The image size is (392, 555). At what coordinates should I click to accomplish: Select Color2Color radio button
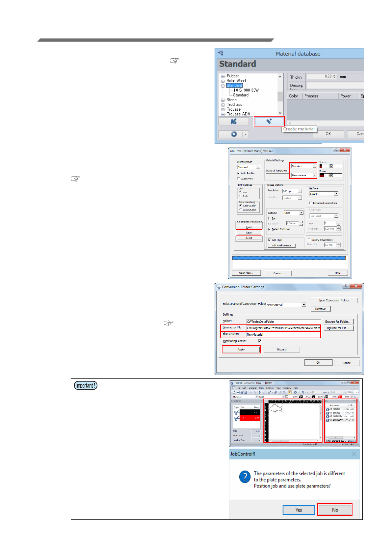tap(241, 206)
